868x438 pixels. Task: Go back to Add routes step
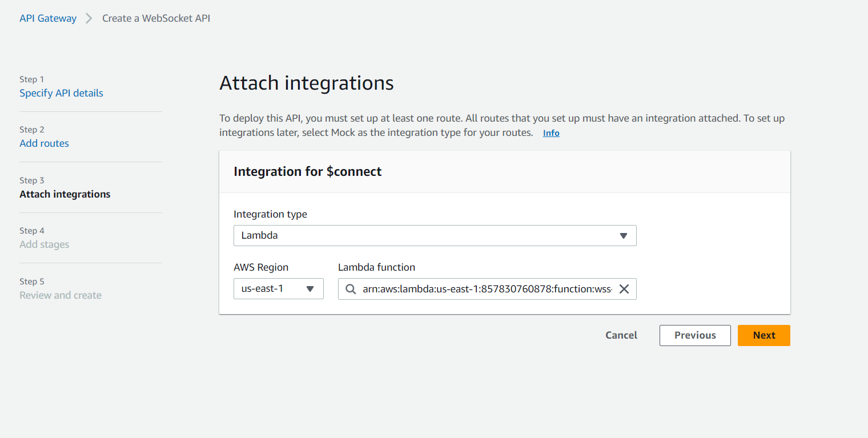(44, 143)
